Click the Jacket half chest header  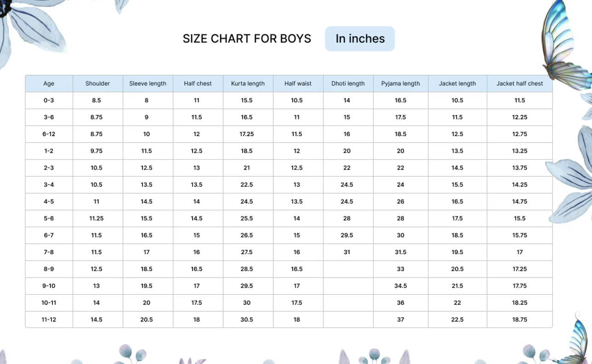[x=519, y=84]
